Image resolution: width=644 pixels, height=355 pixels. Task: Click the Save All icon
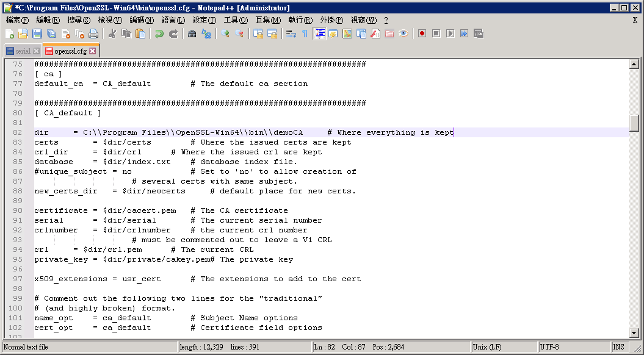pos(51,34)
